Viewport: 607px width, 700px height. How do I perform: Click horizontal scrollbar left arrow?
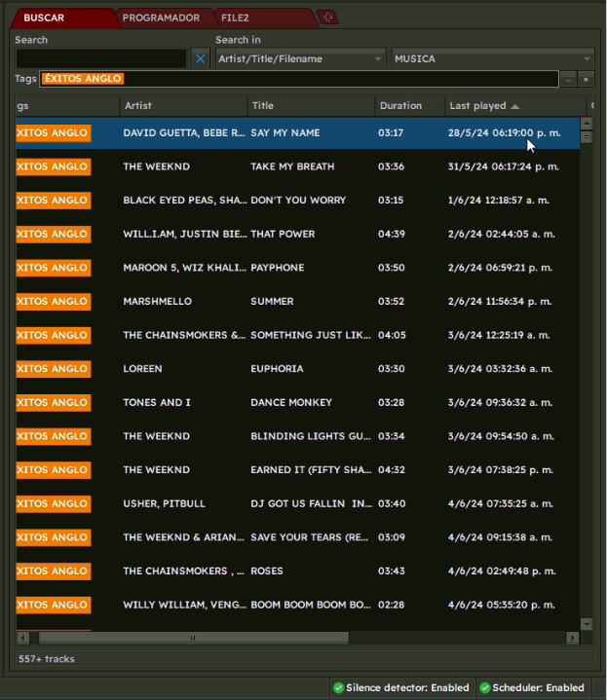22,638
